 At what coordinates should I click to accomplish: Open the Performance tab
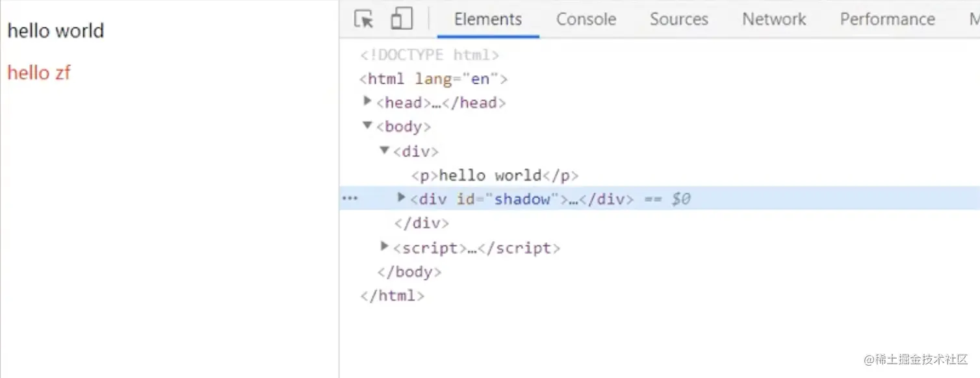888,19
